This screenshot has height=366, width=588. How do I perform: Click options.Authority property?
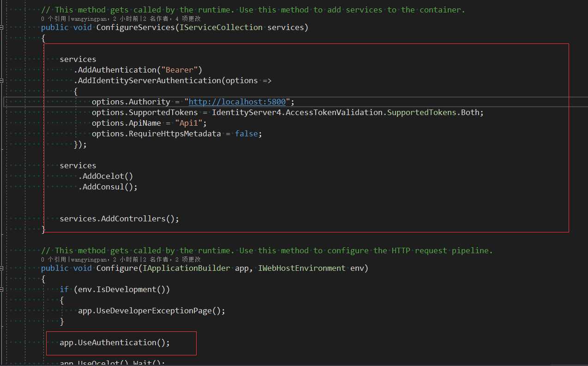[x=131, y=102]
